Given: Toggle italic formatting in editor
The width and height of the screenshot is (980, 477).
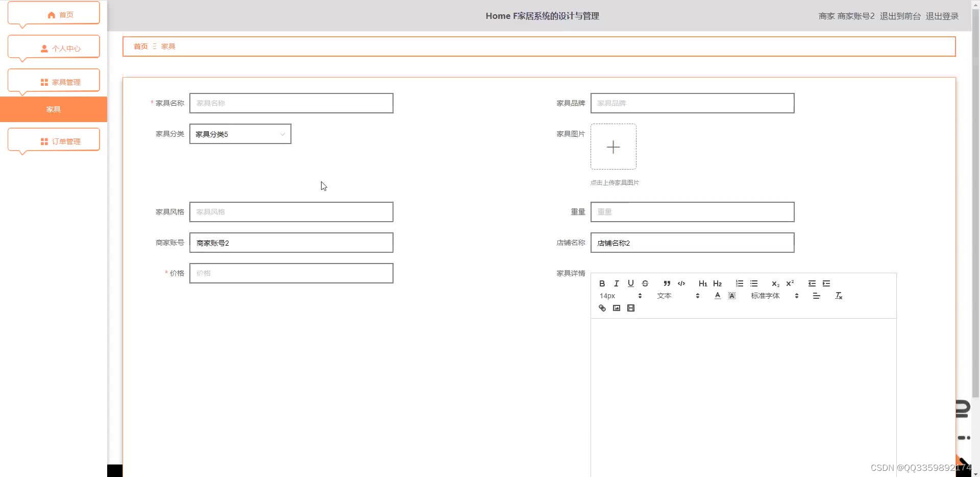Looking at the screenshot, I should 616,283.
